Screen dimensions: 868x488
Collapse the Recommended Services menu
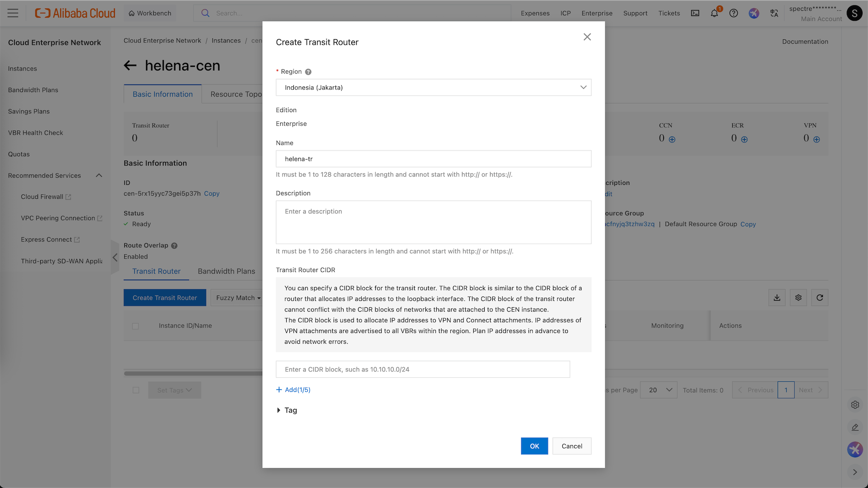pyautogui.click(x=99, y=175)
